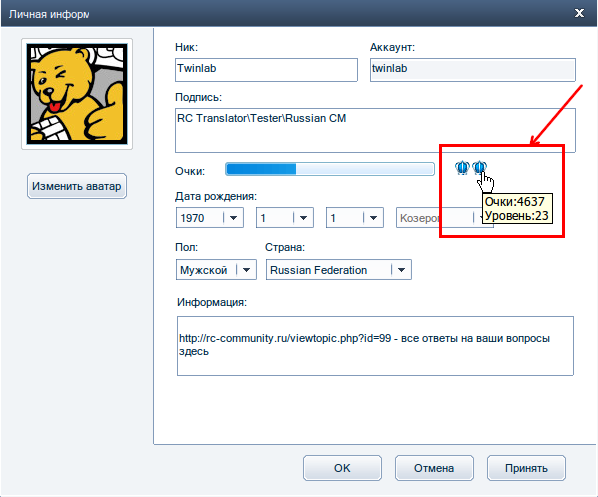Confirm with the OK button
Image resolution: width=598 pixels, height=497 pixels.
tap(342, 468)
